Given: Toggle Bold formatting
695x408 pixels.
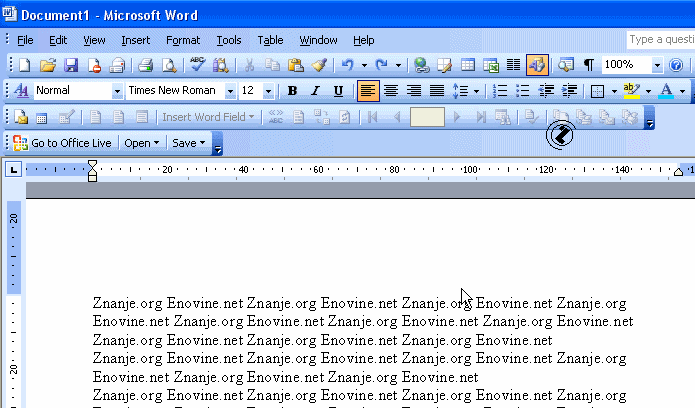Looking at the screenshot, I should (292, 91).
